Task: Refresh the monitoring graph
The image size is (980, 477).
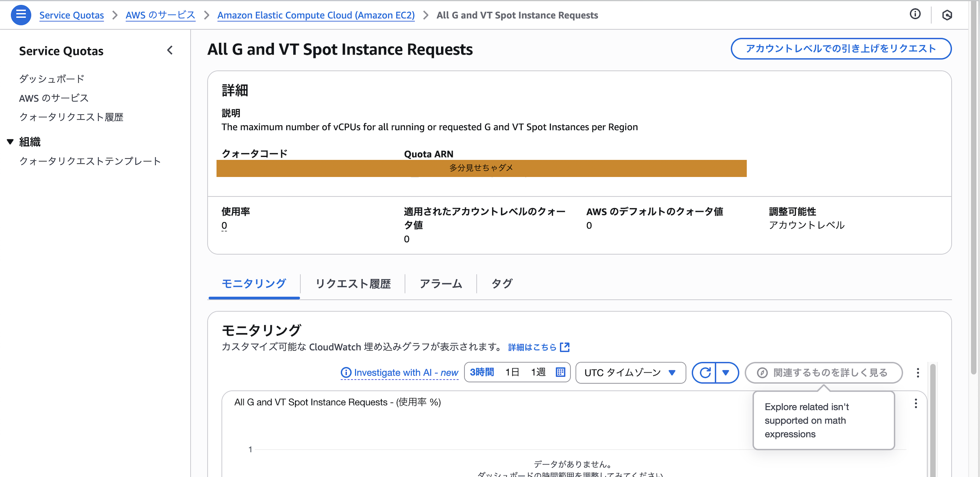Action: point(705,373)
